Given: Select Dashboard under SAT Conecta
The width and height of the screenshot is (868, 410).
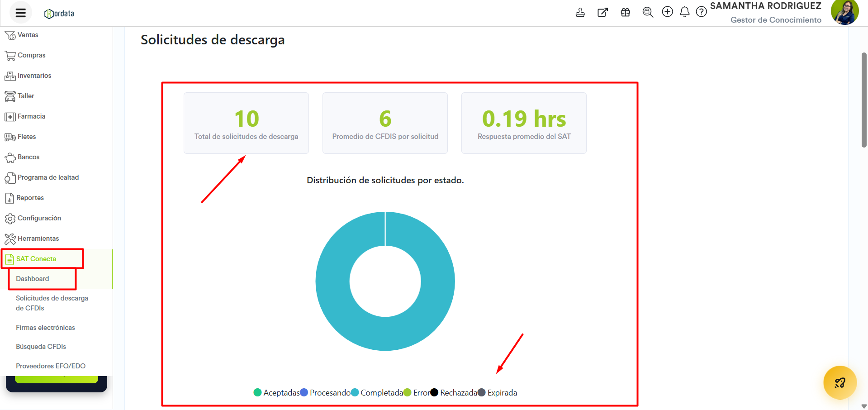Looking at the screenshot, I should click(33, 279).
